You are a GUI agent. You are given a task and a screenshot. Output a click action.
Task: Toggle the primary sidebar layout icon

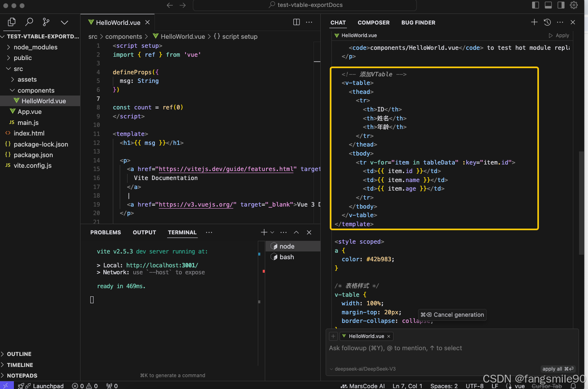pos(536,5)
